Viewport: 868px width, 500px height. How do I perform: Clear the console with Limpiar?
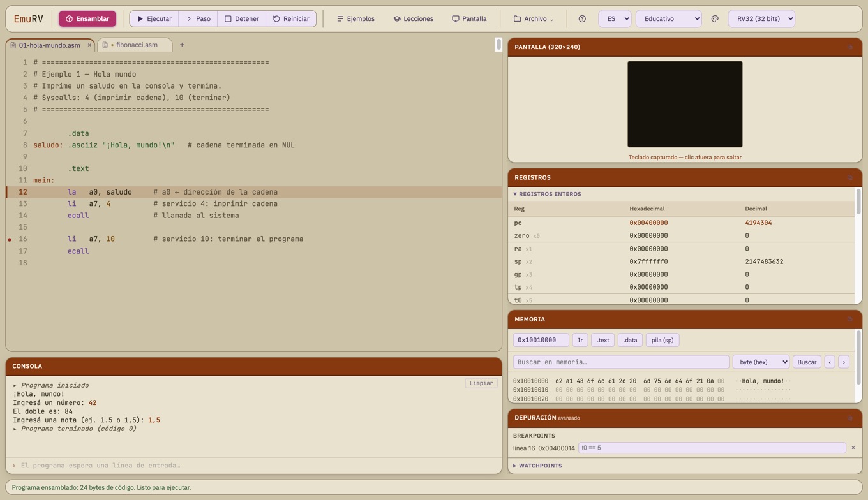481,383
